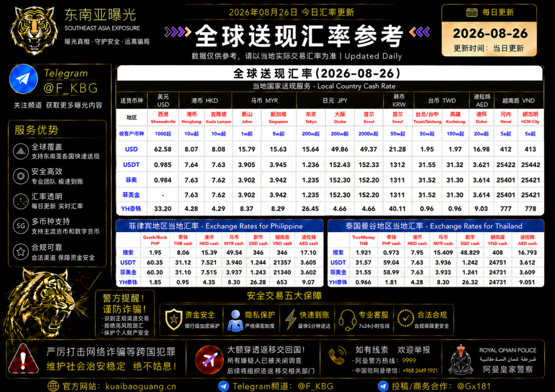The width and height of the screenshot is (555, 392).
Task: Select the 东京 Tokyo column header
Action: (311, 117)
